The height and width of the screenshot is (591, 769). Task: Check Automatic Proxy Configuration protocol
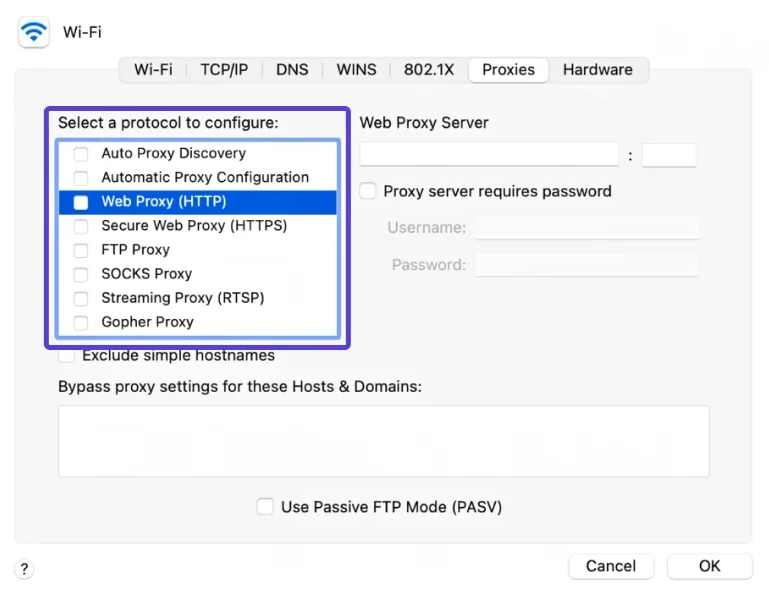click(81, 178)
